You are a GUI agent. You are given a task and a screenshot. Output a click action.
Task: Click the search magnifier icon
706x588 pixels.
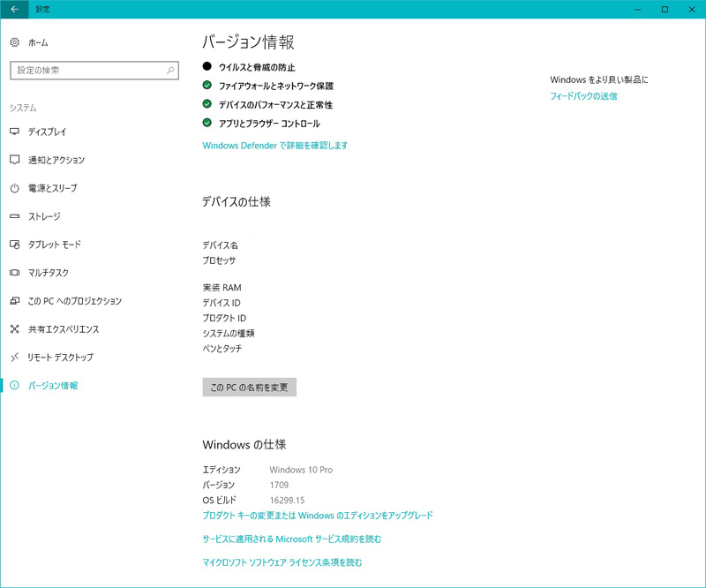click(170, 71)
